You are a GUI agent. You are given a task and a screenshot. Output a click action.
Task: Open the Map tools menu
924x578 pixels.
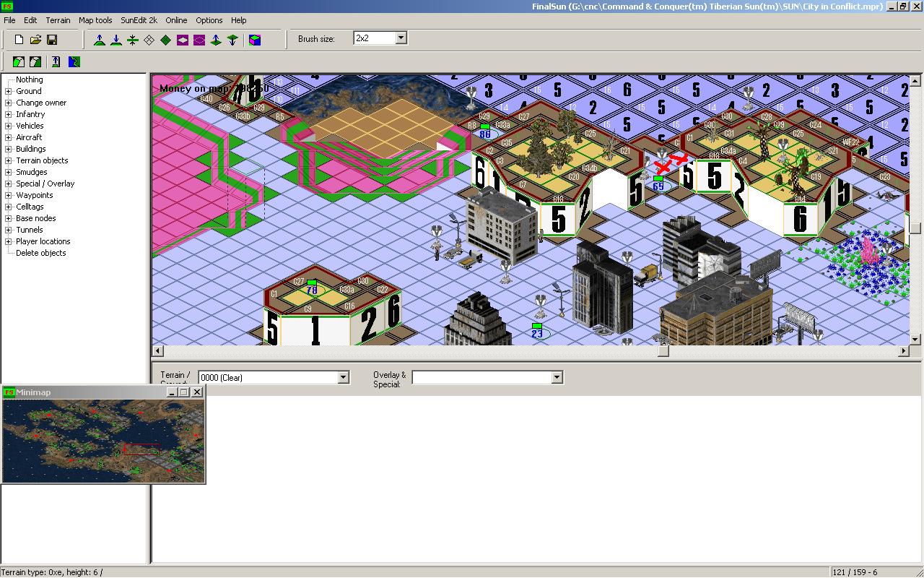(95, 20)
